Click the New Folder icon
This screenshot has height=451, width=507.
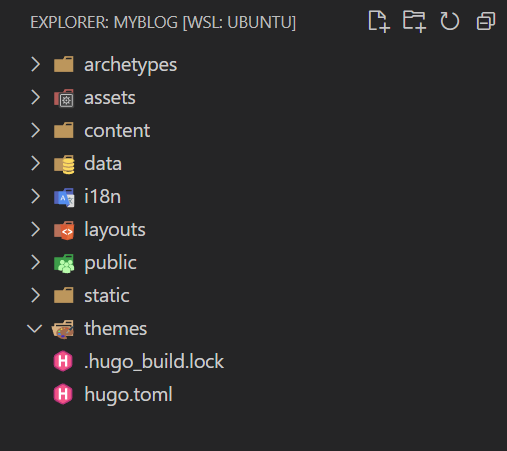tap(414, 22)
